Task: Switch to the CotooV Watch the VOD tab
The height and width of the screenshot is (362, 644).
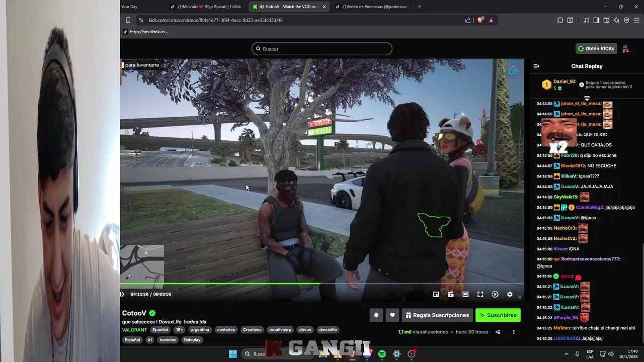Action: tap(289, 7)
